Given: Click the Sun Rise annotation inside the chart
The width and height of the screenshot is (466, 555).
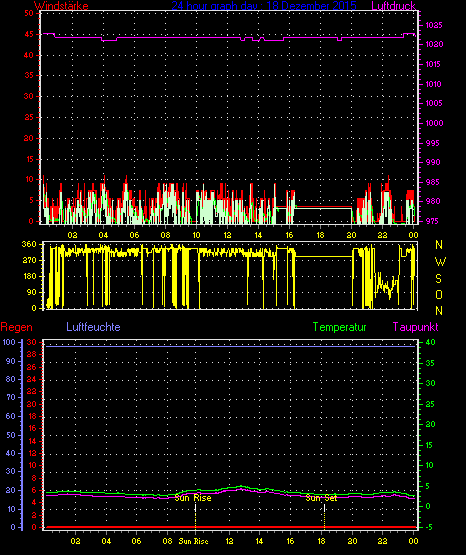Looking at the screenshot, I should (x=193, y=498).
